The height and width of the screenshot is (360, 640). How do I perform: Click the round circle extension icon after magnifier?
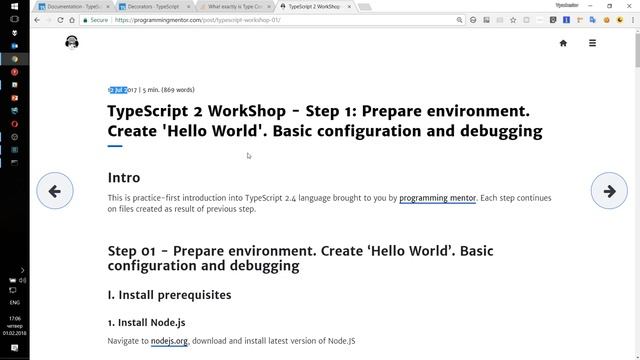click(x=473, y=20)
